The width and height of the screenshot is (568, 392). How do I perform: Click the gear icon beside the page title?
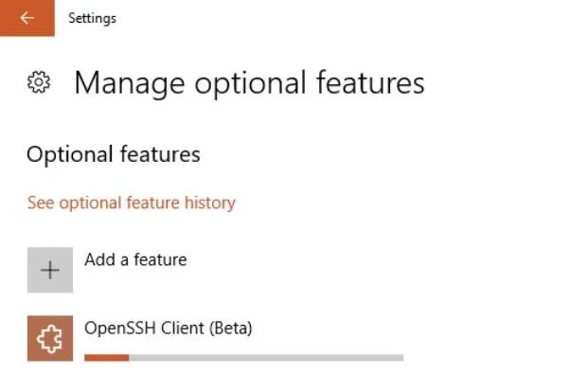(x=39, y=82)
